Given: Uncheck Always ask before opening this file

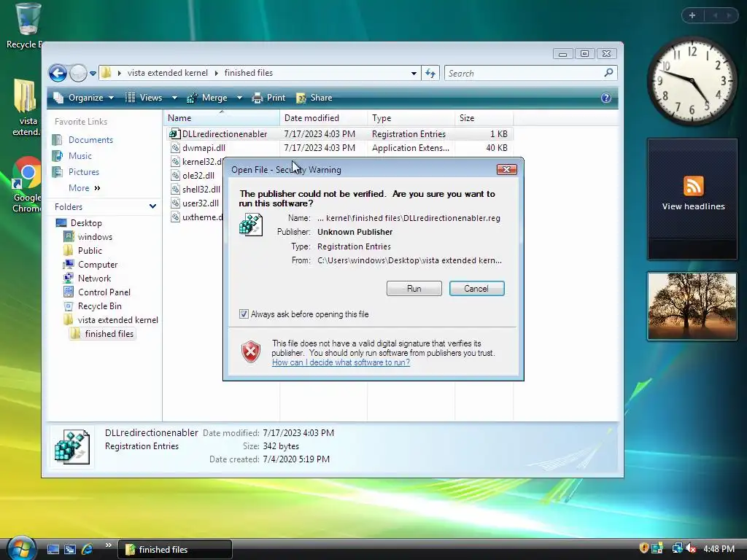Looking at the screenshot, I should point(244,314).
